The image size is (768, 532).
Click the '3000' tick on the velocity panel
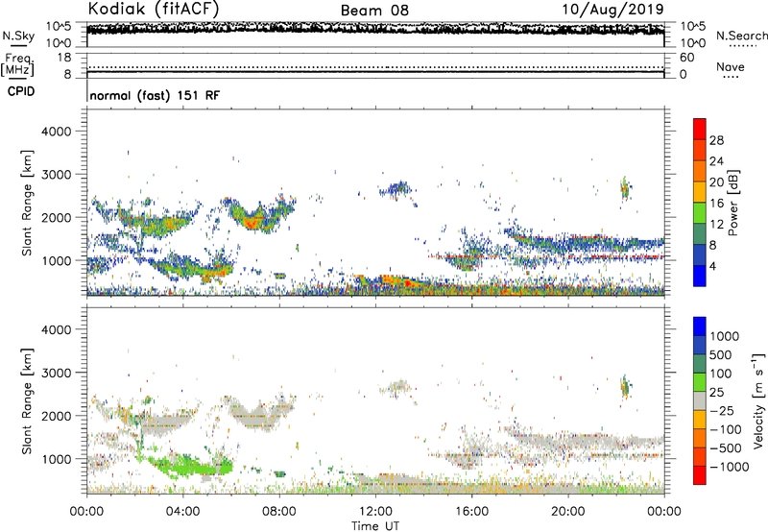click(57, 373)
